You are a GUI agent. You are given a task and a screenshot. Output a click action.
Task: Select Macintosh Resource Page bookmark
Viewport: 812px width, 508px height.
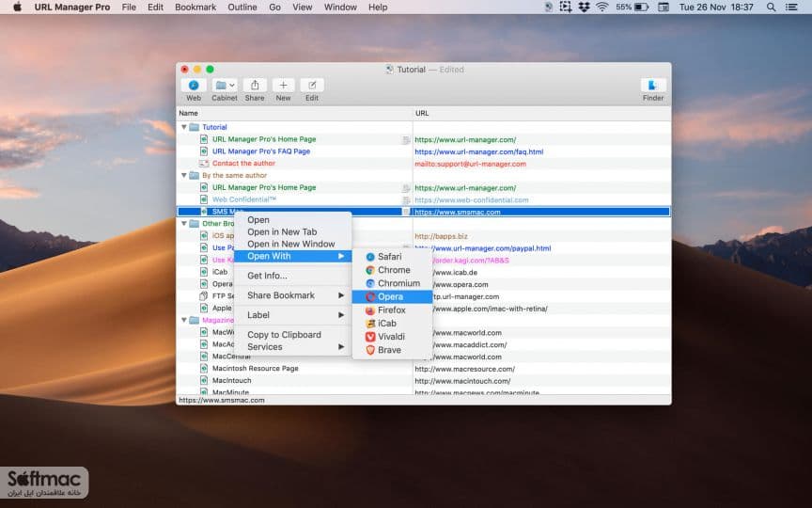pos(256,369)
